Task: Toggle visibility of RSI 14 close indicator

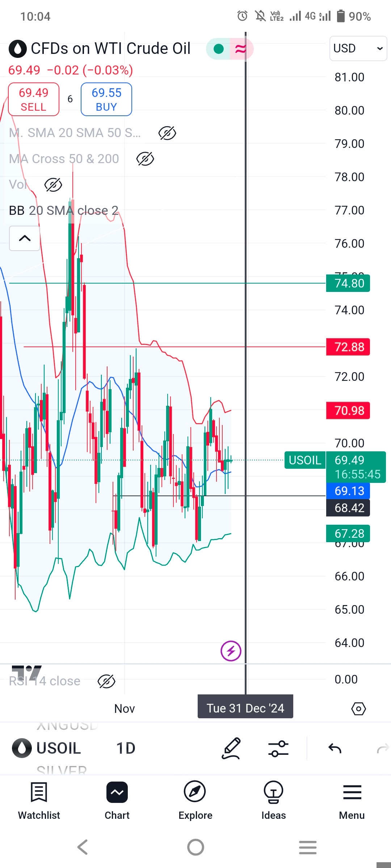Action: [x=106, y=681]
